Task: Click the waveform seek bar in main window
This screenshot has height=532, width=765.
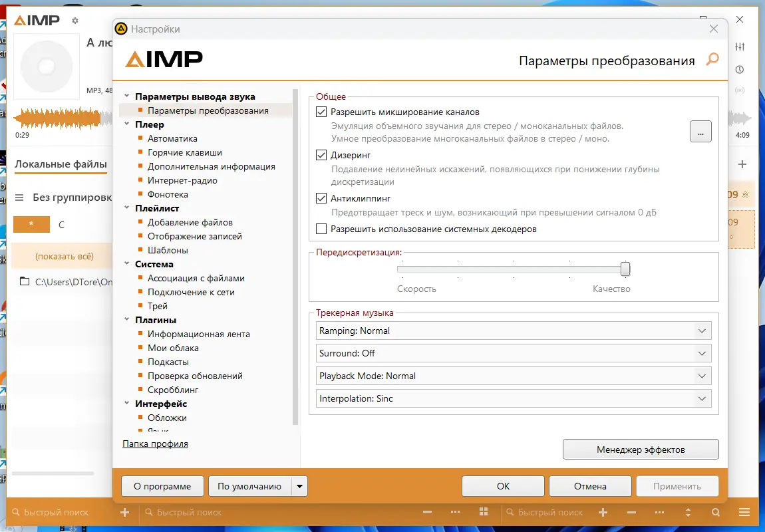Action: [63, 118]
